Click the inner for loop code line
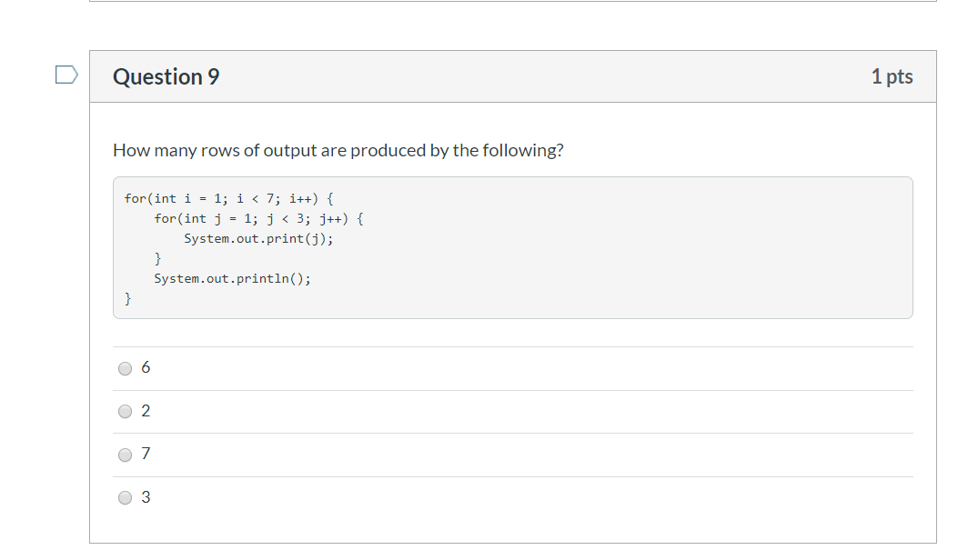This screenshot has height=560, width=978. pos(259,218)
